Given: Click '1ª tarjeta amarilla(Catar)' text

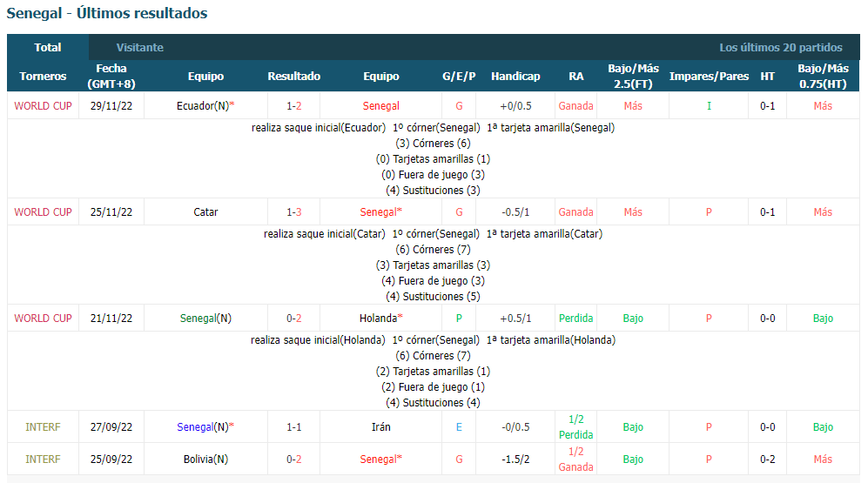Looking at the screenshot, I should [544, 234].
